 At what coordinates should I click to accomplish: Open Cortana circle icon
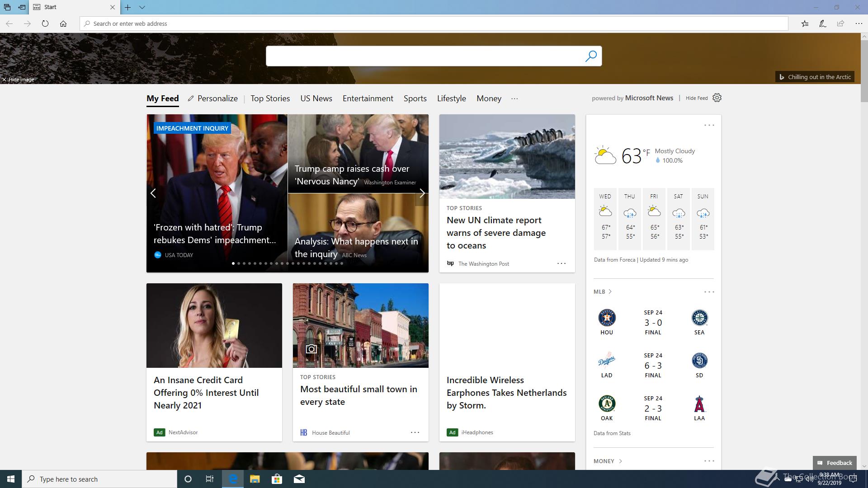[188, 479]
